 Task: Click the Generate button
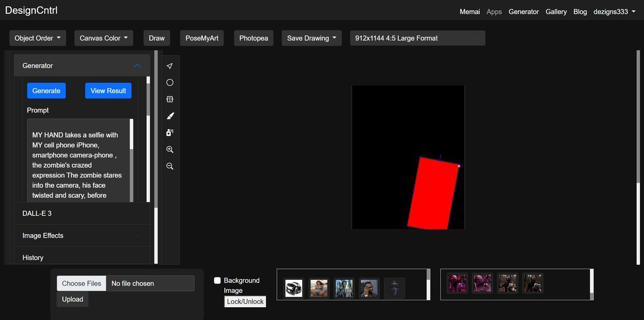(x=46, y=91)
